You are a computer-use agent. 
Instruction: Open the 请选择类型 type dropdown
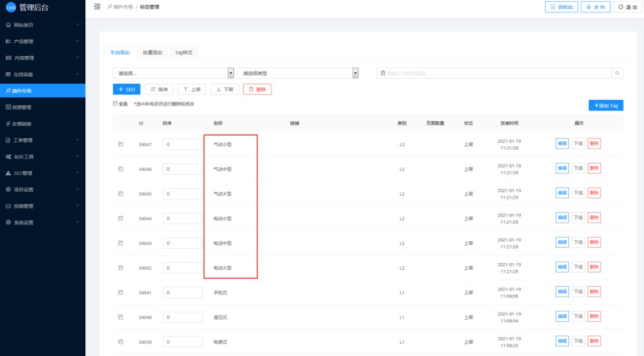point(298,73)
